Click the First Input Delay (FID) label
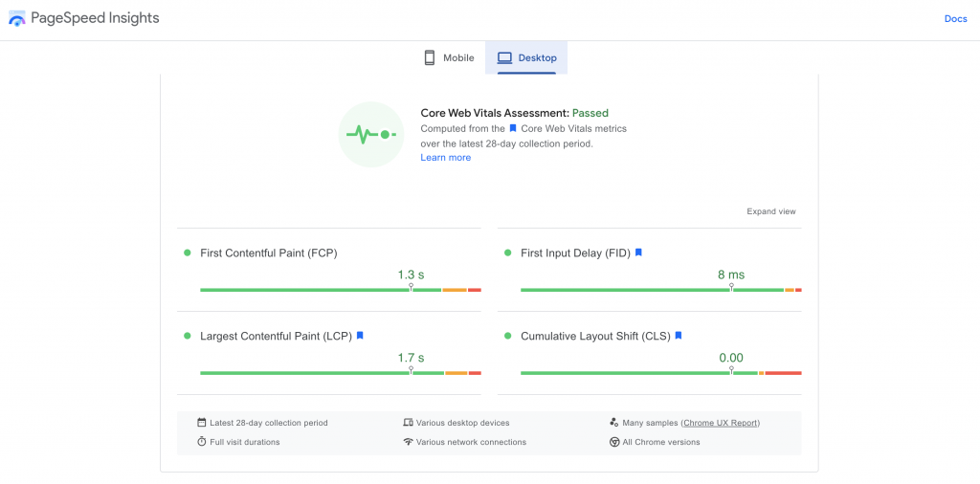980x484 pixels. click(x=575, y=253)
